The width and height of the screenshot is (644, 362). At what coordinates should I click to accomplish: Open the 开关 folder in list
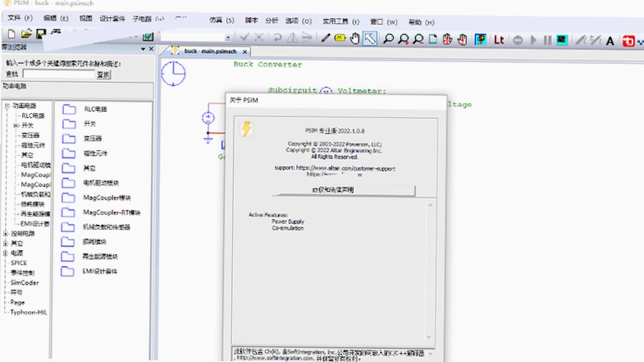80,124
